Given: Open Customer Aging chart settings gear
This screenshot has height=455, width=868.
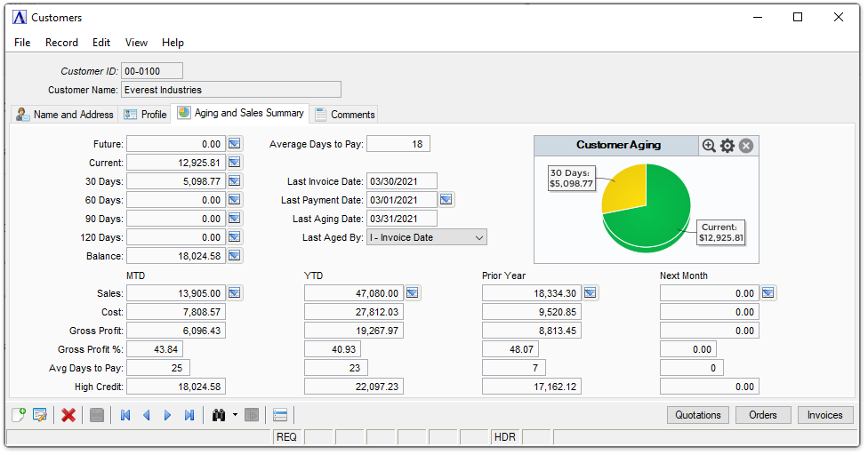Looking at the screenshot, I should (727, 146).
